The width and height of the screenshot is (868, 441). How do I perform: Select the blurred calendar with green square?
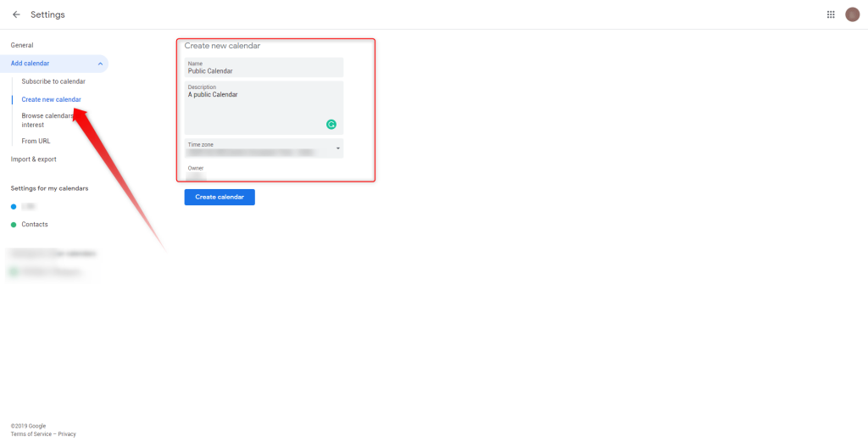pyautogui.click(x=47, y=272)
